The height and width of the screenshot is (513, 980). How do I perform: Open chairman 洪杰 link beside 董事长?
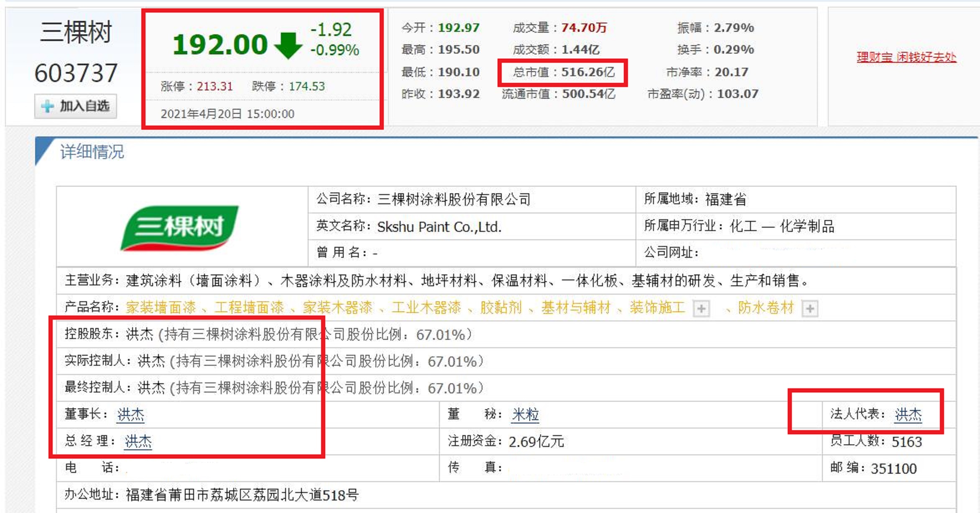point(131,415)
